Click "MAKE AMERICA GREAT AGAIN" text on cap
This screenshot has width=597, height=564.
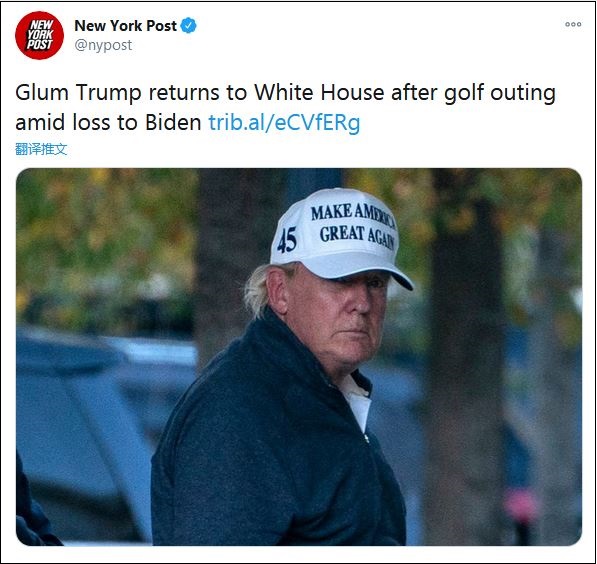click(354, 224)
